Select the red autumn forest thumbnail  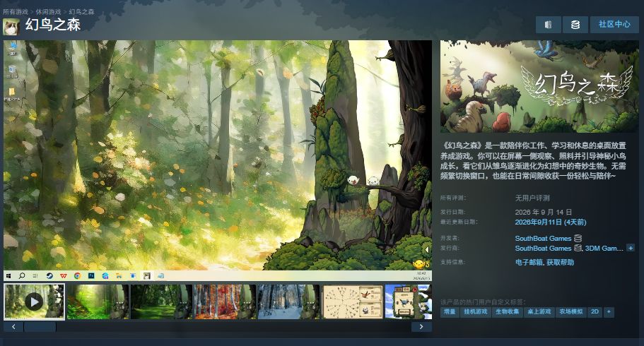225,302
